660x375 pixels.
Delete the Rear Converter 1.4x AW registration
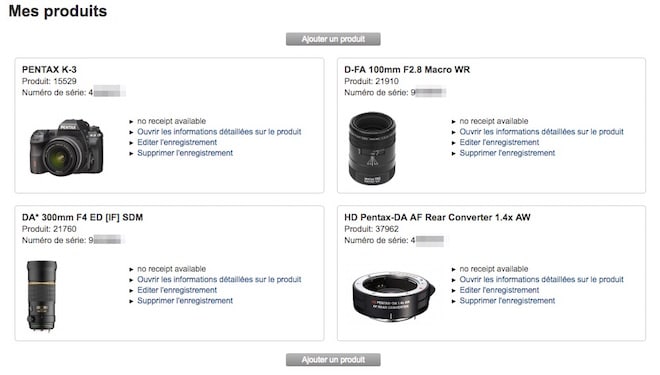(x=507, y=301)
